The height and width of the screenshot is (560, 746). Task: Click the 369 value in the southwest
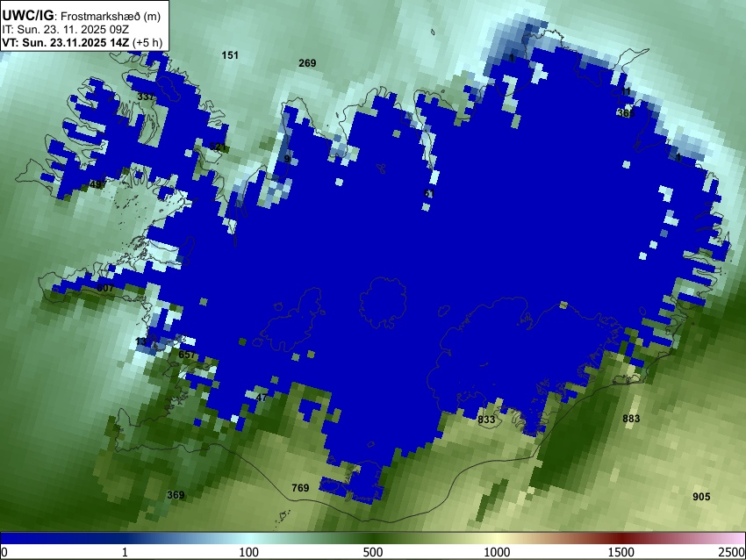click(176, 495)
